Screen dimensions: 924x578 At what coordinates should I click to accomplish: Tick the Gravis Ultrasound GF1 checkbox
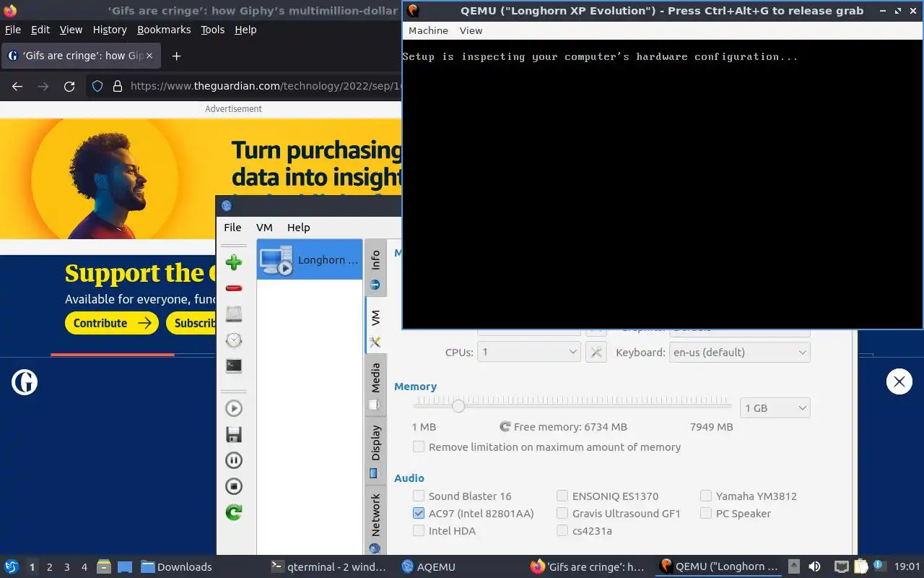coord(562,513)
